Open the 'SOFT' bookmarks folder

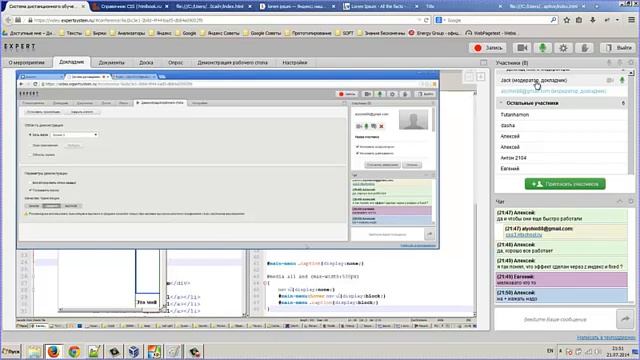point(344,33)
